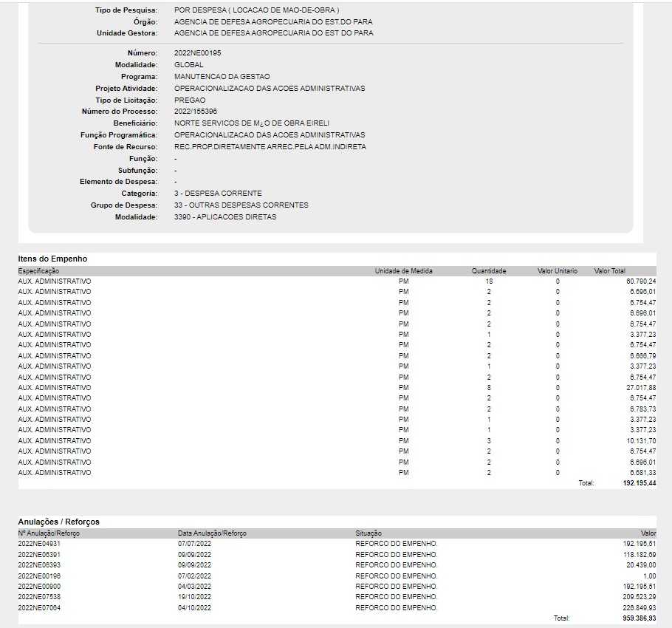The image size is (672, 628).
Task: Select the Valor Unitario column header
Action: [x=557, y=271]
